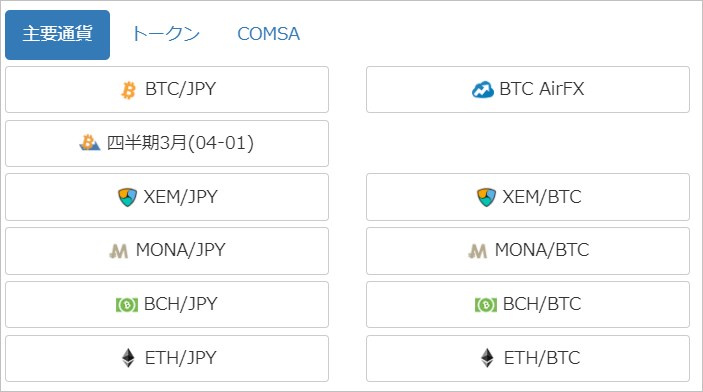Click the NEM shield icon beside XEM/BTC

click(x=486, y=197)
